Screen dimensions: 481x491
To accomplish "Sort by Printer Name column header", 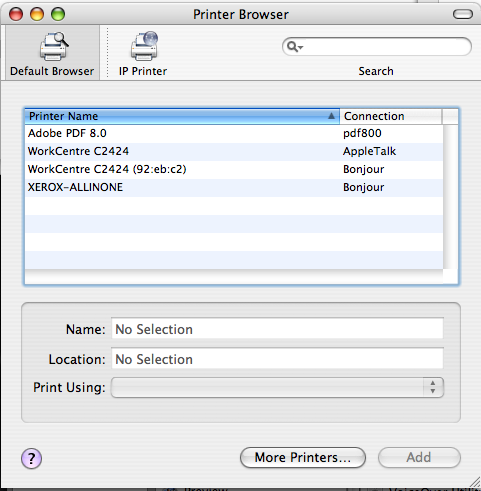I will point(182,116).
